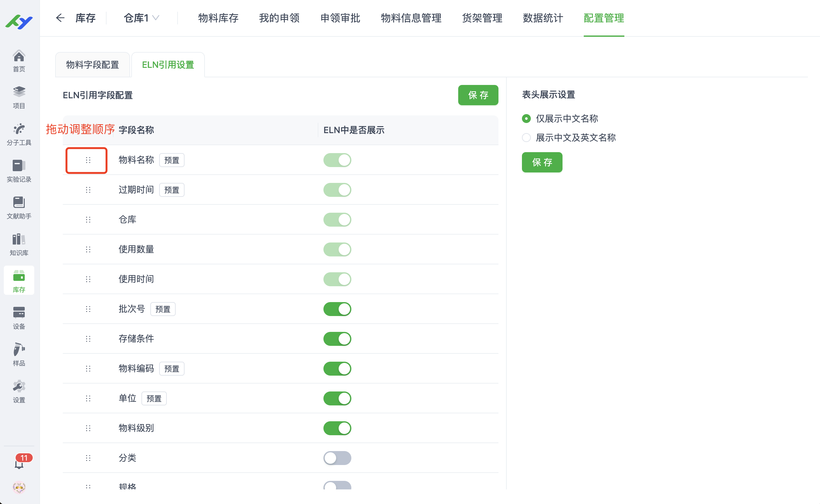Select the 项目 projects icon
Screen dimensions: 820x504
click(19, 97)
